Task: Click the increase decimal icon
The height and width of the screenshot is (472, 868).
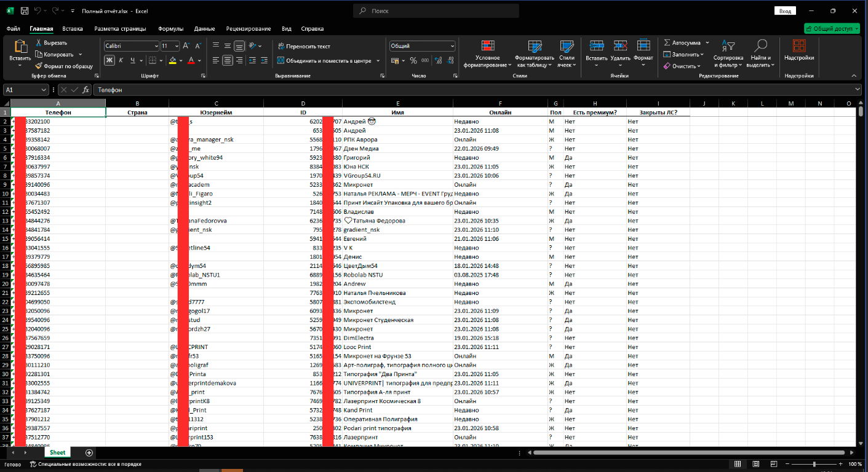Action: tap(438, 60)
